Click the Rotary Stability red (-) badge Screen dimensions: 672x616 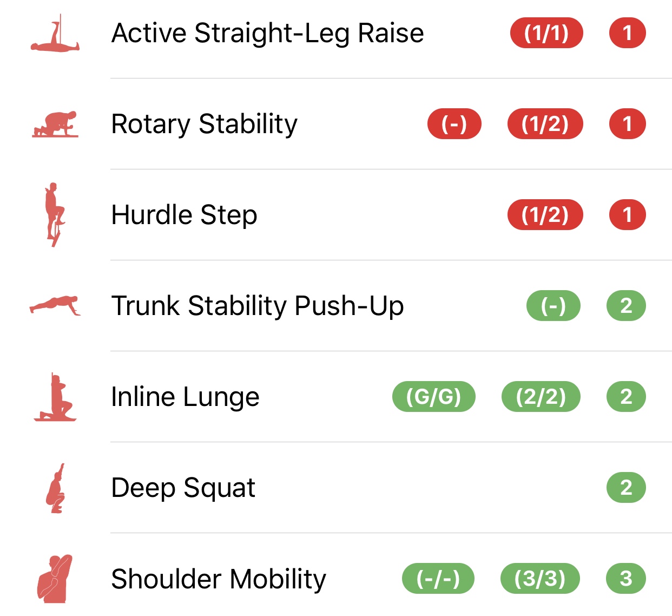coord(454,124)
